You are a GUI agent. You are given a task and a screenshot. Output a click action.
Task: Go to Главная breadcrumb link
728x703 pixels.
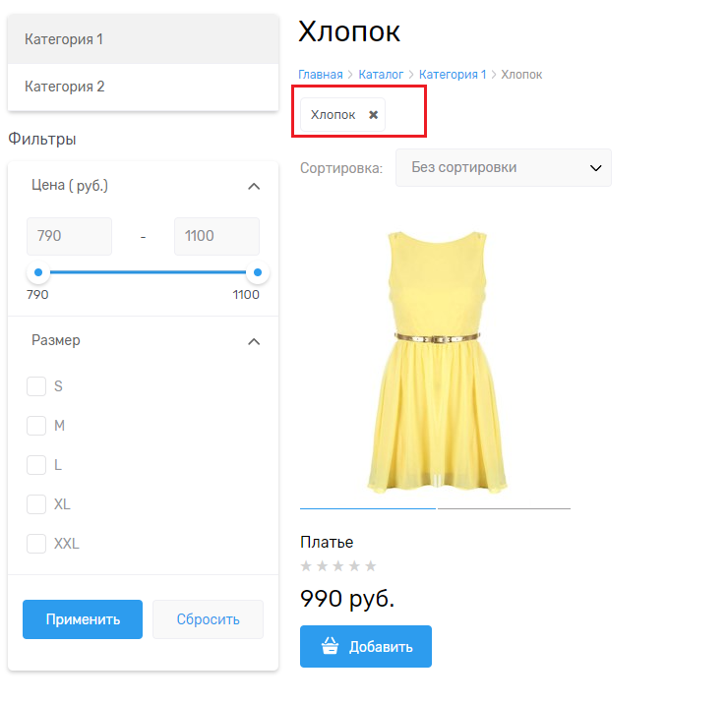pyautogui.click(x=320, y=75)
